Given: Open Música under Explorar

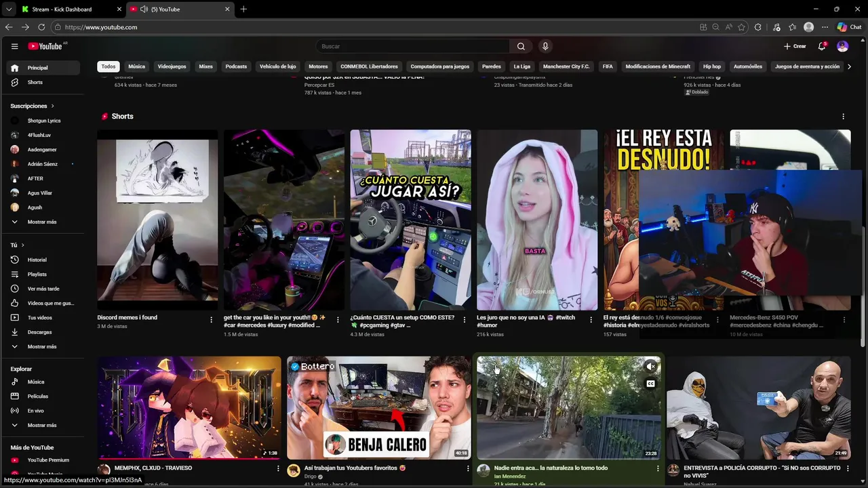Looking at the screenshot, I should 44,382.
